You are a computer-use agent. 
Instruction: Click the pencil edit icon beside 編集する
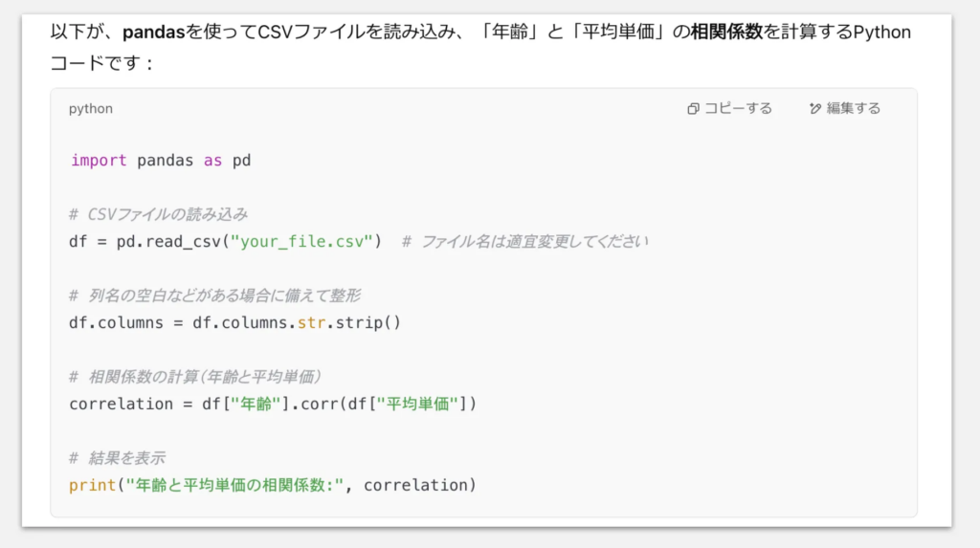[x=815, y=109]
